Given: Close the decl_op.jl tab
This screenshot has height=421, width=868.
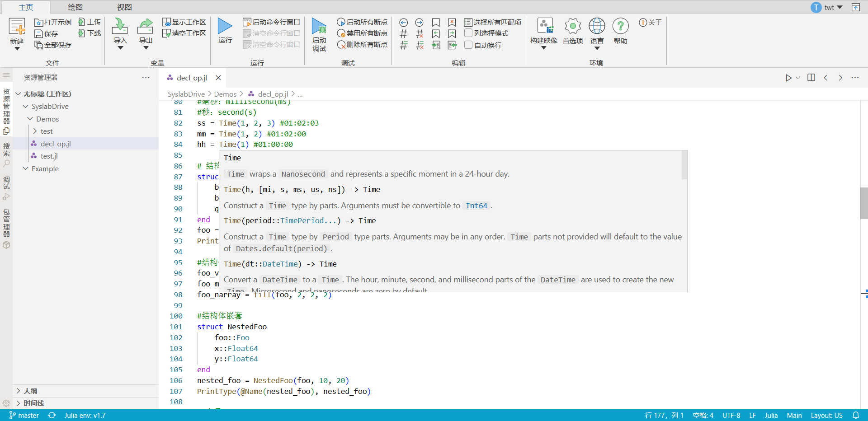Looking at the screenshot, I should coord(218,78).
